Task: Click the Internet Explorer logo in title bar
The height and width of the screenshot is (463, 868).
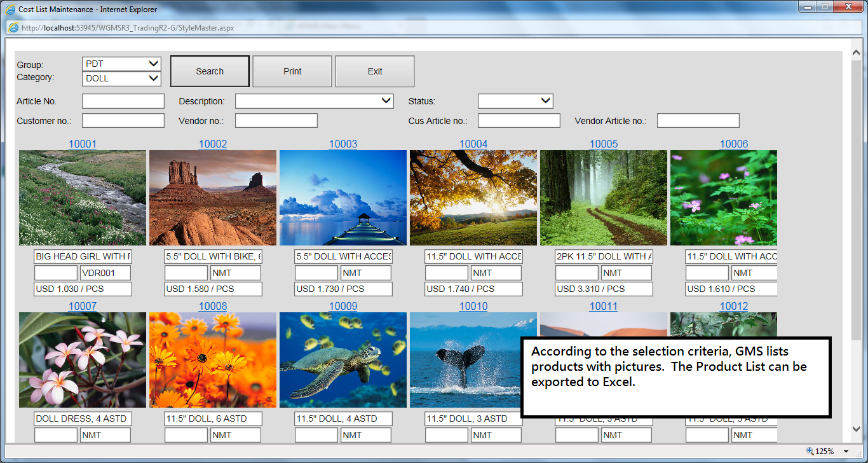Action: tap(10, 10)
